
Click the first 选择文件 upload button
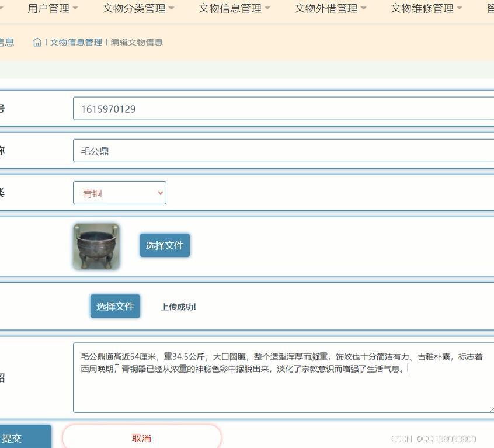pyautogui.click(x=164, y=245)
